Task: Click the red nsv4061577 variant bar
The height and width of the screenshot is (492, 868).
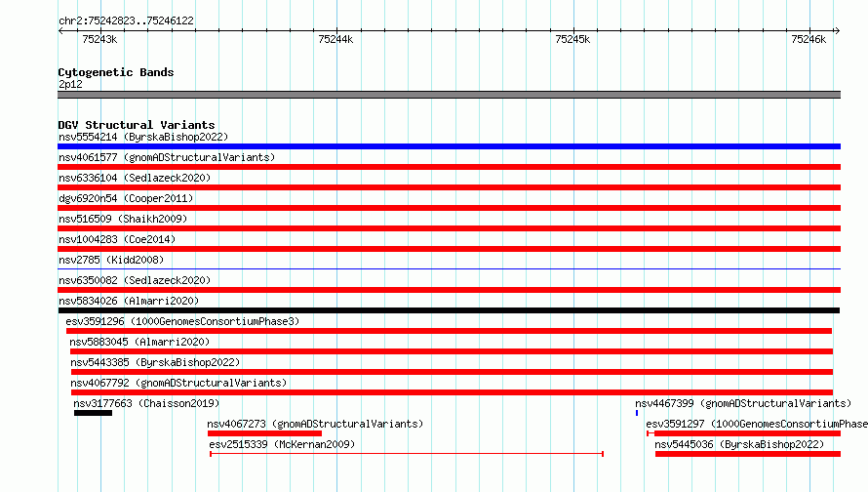Action: click(x=449, y=167)
